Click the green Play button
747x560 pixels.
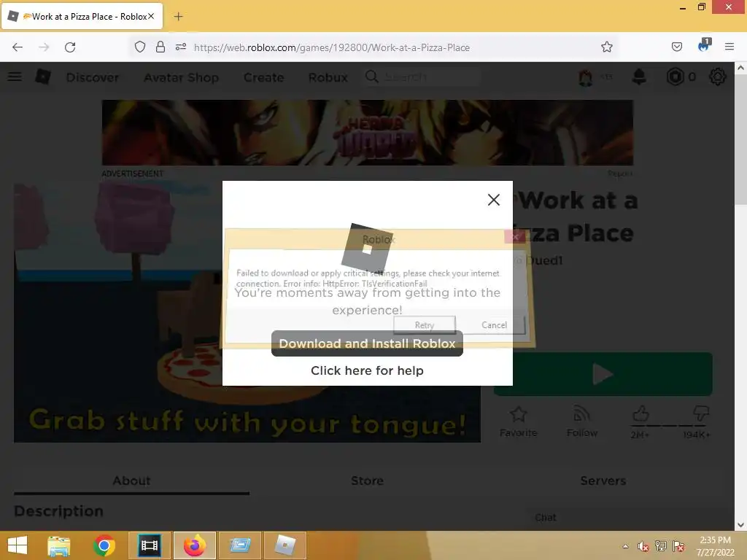(x=603, y=374)
